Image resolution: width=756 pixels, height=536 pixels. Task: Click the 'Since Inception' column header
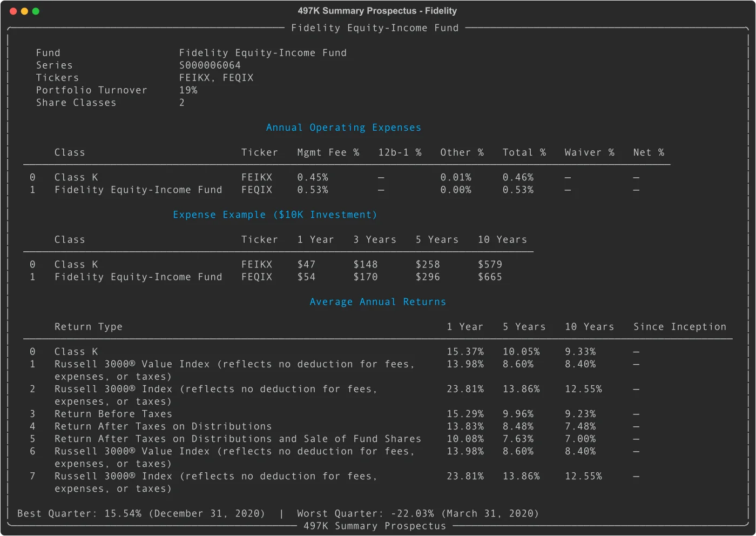[x=680, y=326]
